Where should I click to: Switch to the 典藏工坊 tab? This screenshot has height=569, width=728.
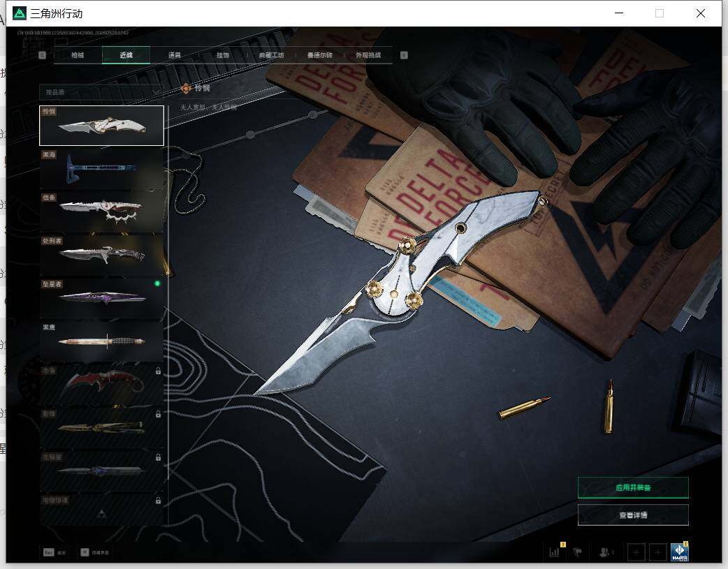pos(271,55)
